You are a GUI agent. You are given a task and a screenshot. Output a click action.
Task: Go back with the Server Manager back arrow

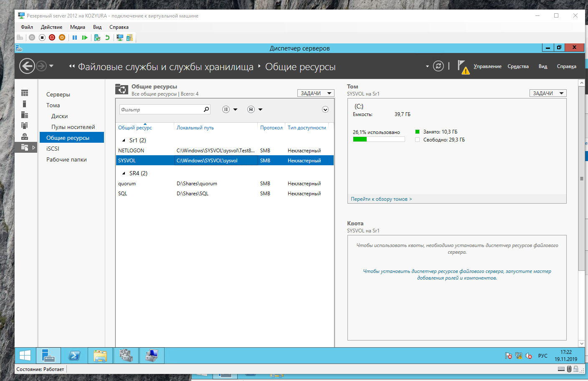[27, 66]
